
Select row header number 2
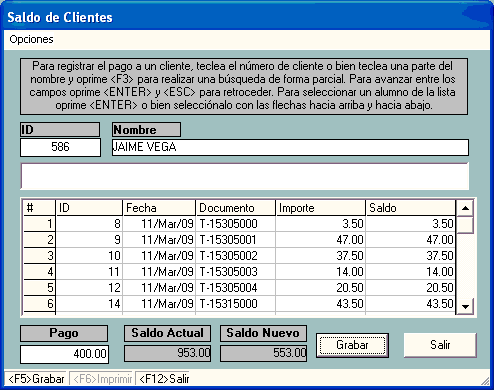tap(39, 240)
